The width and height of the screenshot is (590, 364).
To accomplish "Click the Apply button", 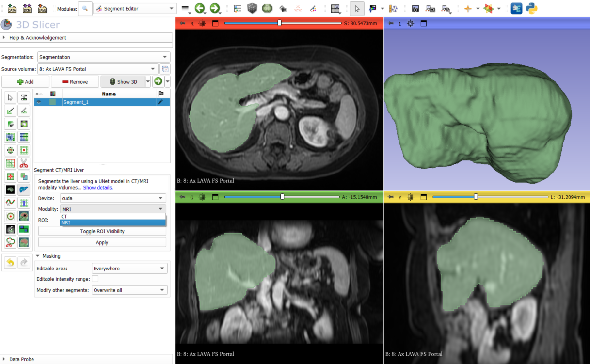I will coord(102,242).
